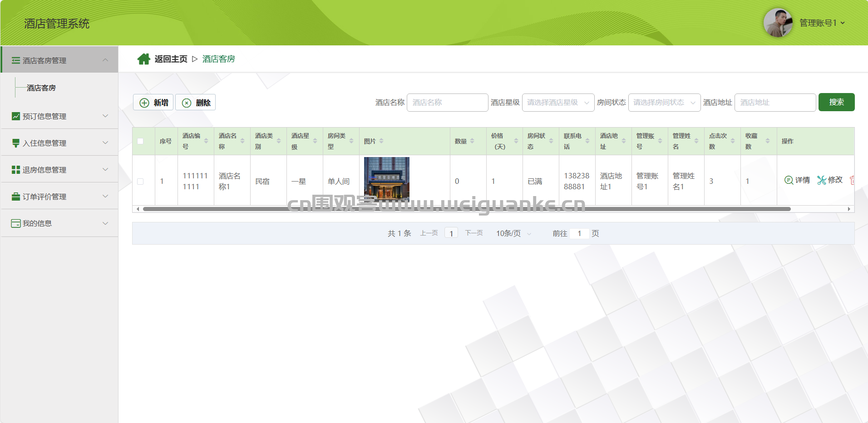Click the green home icon in breadcrumb
The width and height of the screenshot is (868, 423).
pos(144,59)
